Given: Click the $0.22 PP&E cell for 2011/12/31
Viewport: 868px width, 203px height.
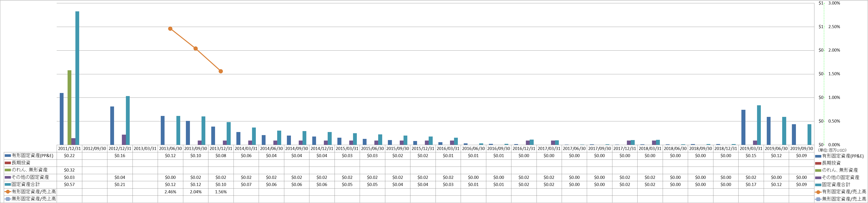Looking at the screenshot, I should tap(69, 156).
